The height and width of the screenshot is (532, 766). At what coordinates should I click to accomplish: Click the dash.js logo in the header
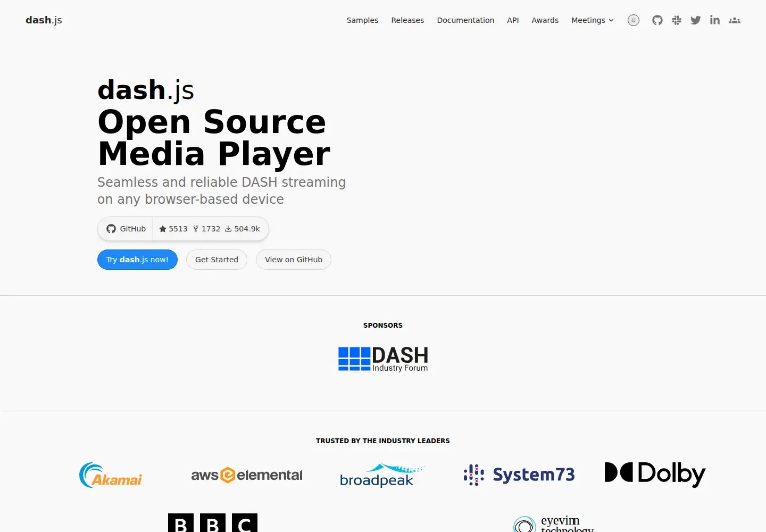(x=44, y=20)
